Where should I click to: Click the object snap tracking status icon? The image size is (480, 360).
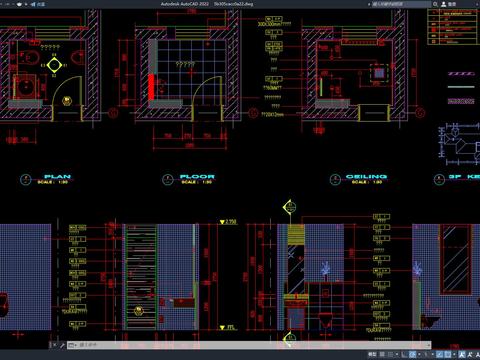[x=440, y=354]
